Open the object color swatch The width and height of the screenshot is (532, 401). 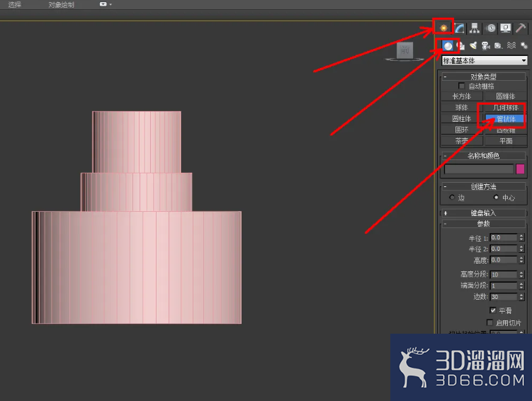[x=520, y=169]
